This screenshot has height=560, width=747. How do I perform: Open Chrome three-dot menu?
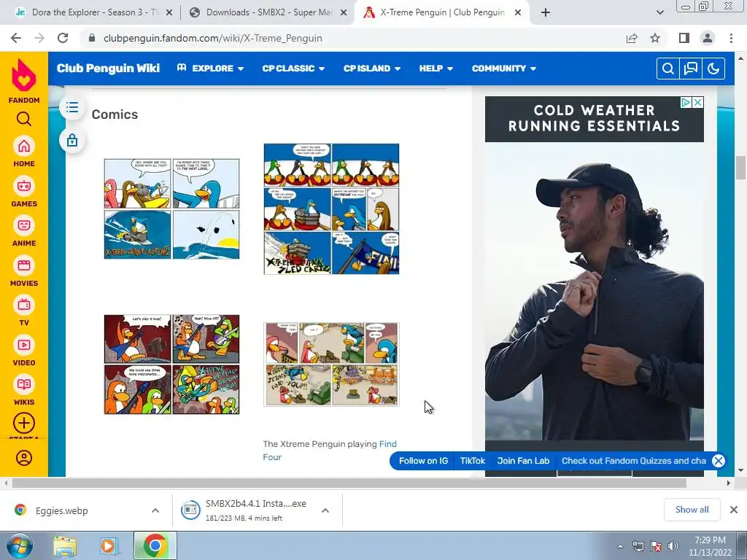731,38
